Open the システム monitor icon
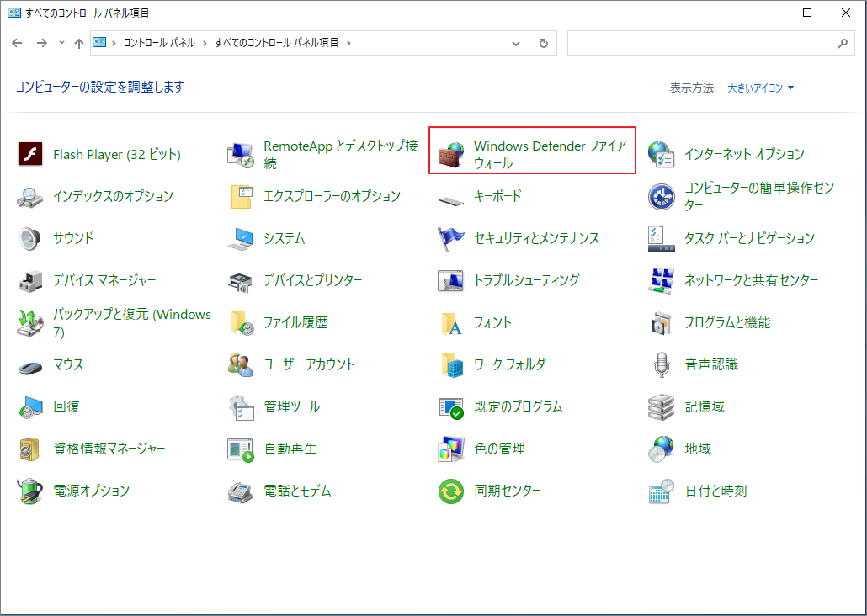This screenshot has height=616, width=867. (x=241, y=238)
